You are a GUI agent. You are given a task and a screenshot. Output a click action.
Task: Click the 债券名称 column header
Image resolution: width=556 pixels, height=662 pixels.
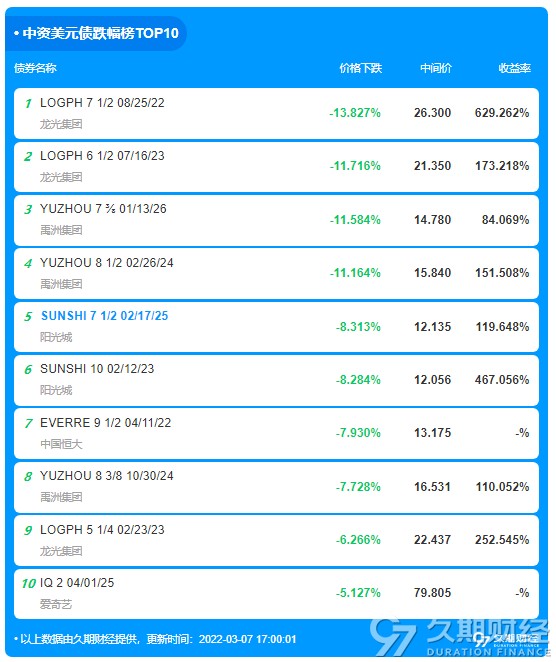click(35, 68)
